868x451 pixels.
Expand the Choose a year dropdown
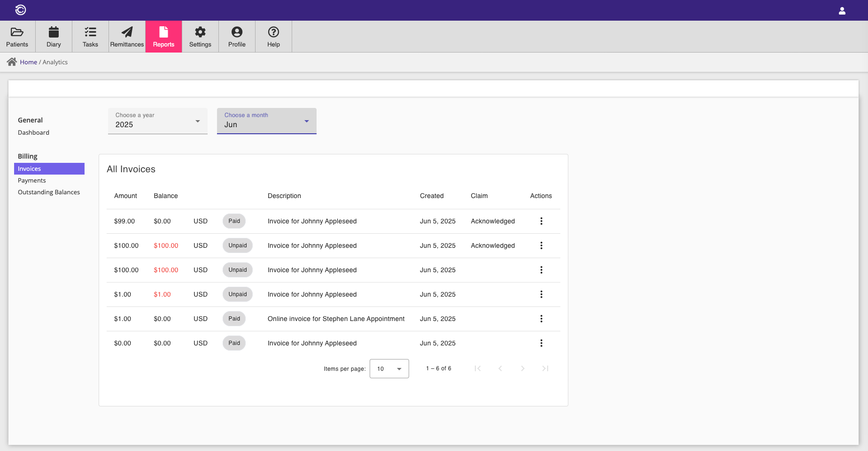point(158,121)
